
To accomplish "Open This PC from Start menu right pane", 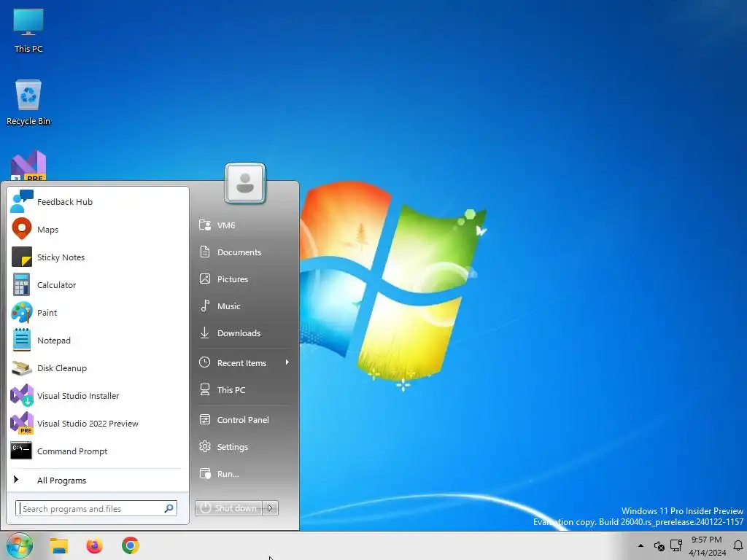I will [x=244, y=389].
